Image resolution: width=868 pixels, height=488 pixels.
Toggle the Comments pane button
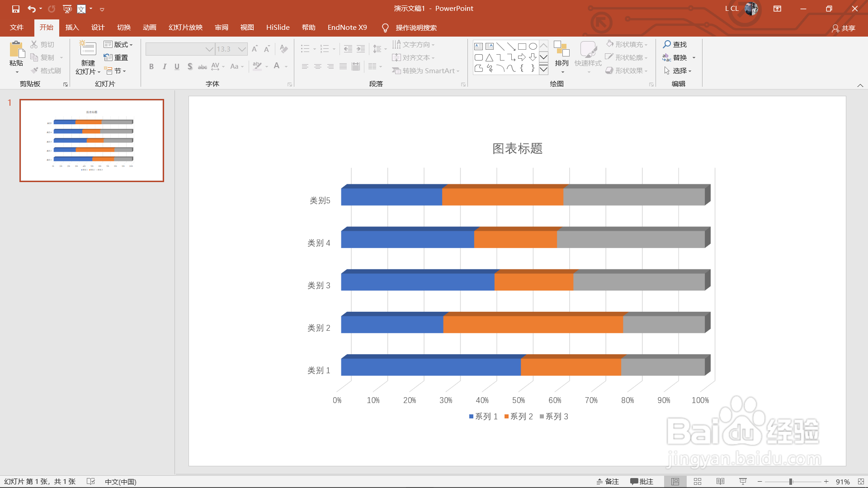pos(642,482)
